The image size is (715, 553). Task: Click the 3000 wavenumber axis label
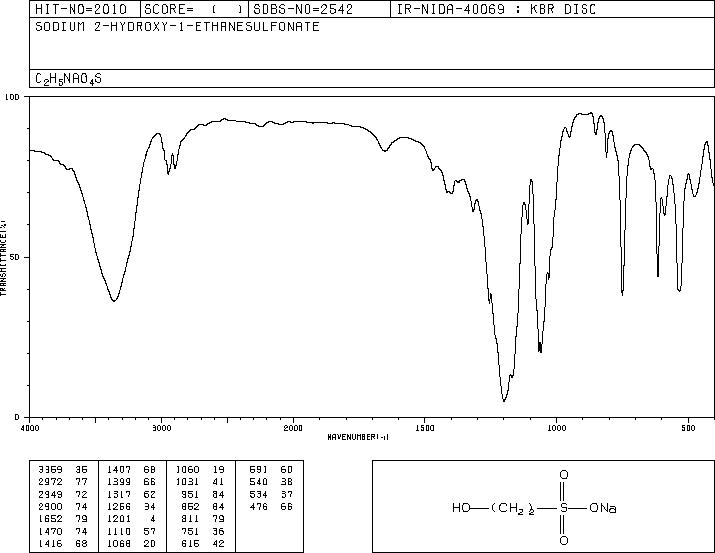tap(161, 428)
